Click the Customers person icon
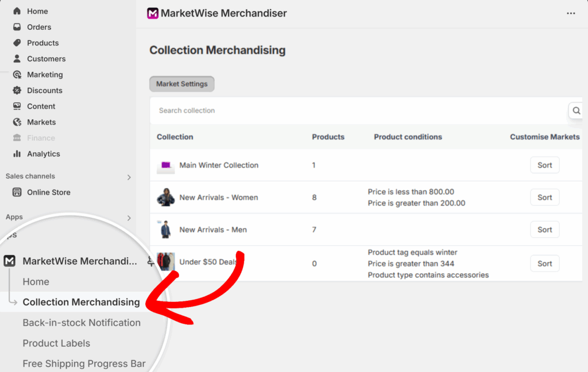This screenshot has height=372, width=588. (x=16, y=59)
